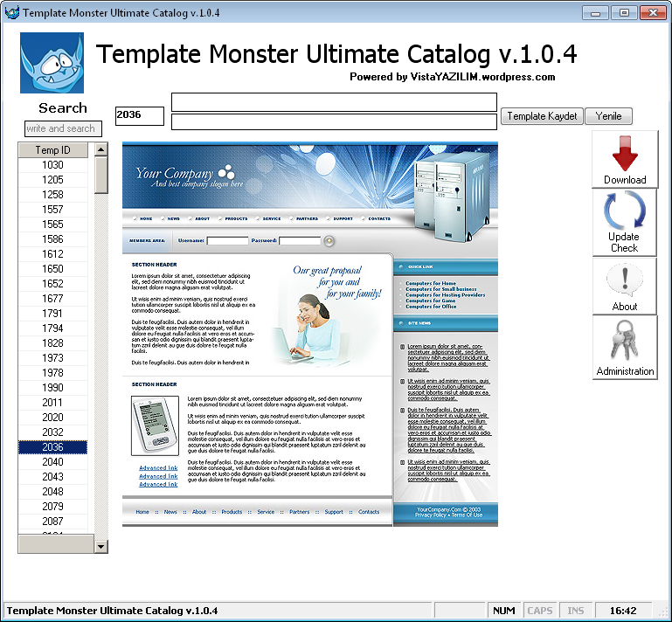The image size is (672, 622).
Task: Click the title bar app icon
Action: (x=12, y=12)
